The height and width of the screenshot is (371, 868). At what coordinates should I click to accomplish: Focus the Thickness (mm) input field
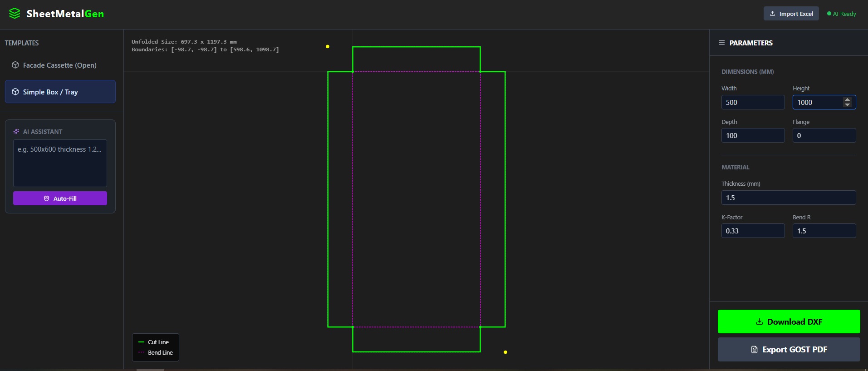pos(789,198)
